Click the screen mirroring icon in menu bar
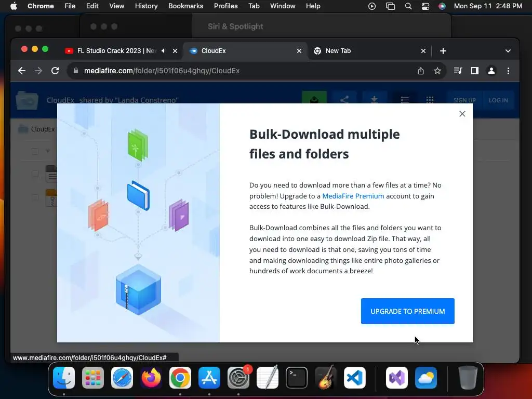 point(390,6)
